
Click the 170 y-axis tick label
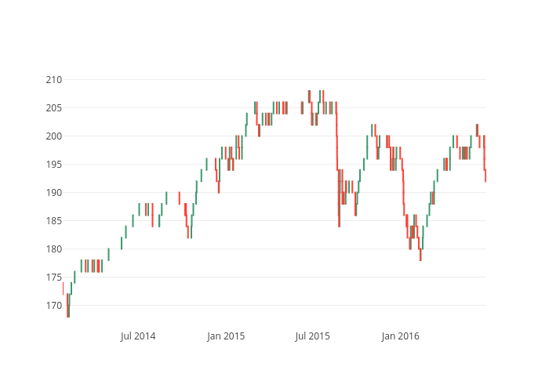tap(53, 306)
